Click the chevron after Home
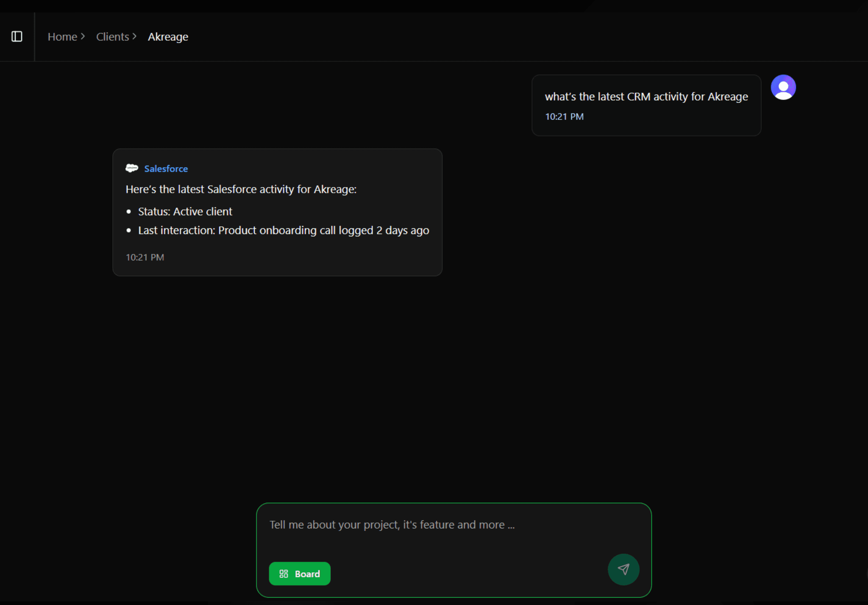This screenshot has width=868, height=605. click(83, 36)
